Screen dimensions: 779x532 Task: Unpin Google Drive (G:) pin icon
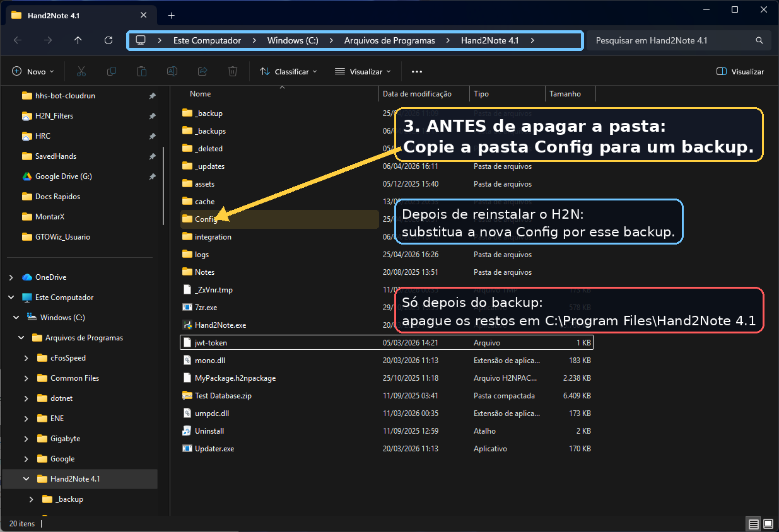152,176
